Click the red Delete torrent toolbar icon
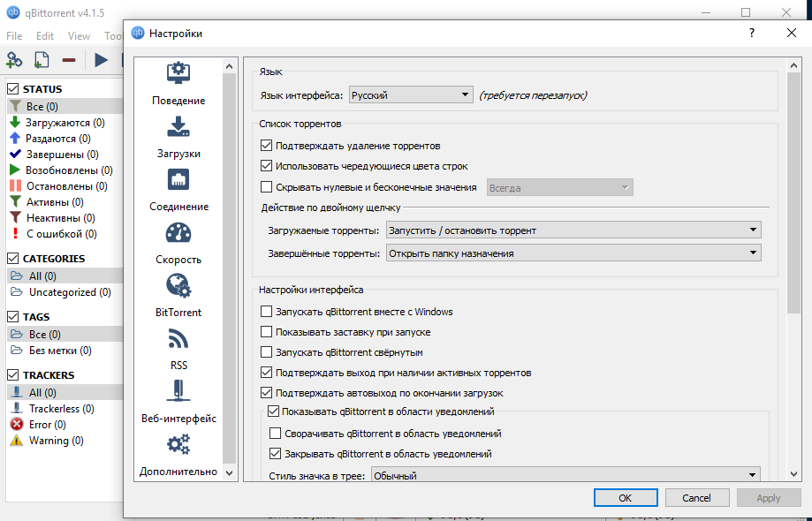This screenshot has width=812, height=521. click(x=69, y=60)
